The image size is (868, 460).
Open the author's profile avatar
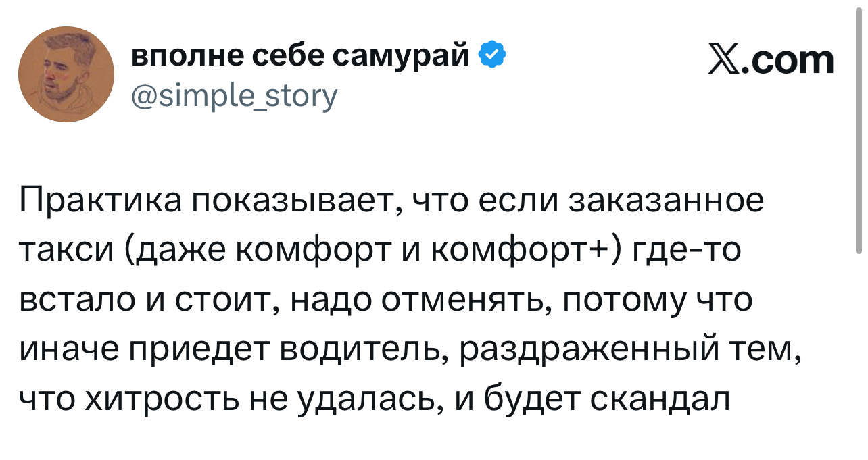66,74
